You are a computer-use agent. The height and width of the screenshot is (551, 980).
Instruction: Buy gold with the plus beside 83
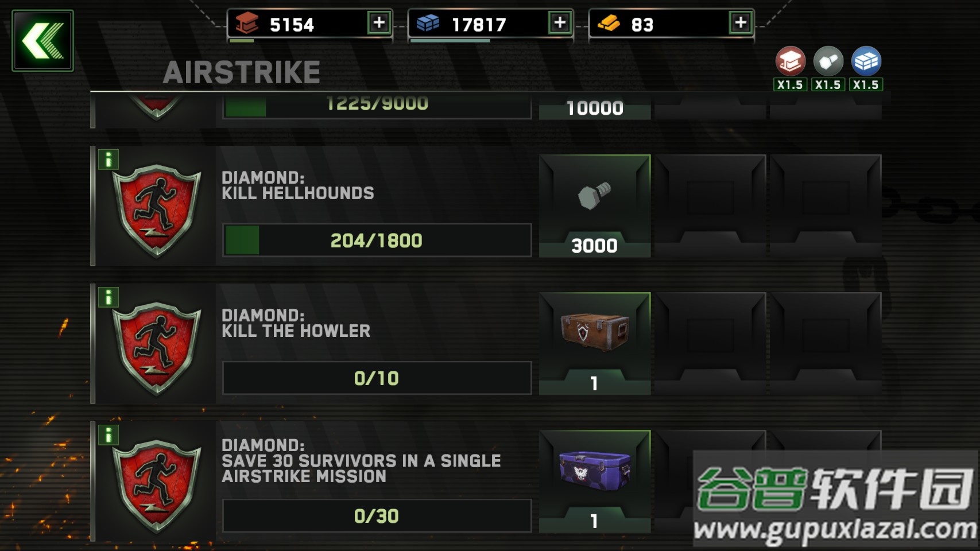[741, 23]
